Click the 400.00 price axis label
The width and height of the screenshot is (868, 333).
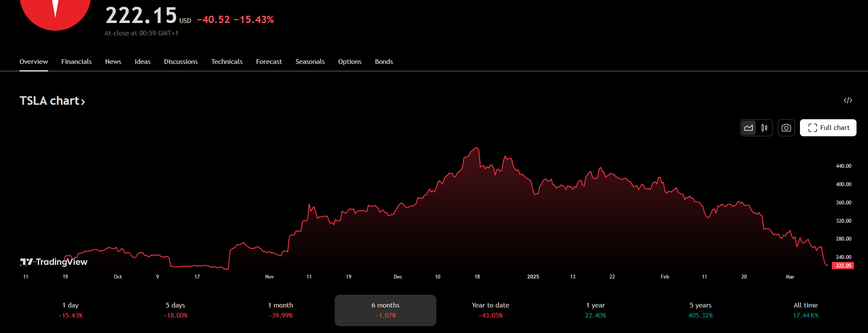(844, 184)
